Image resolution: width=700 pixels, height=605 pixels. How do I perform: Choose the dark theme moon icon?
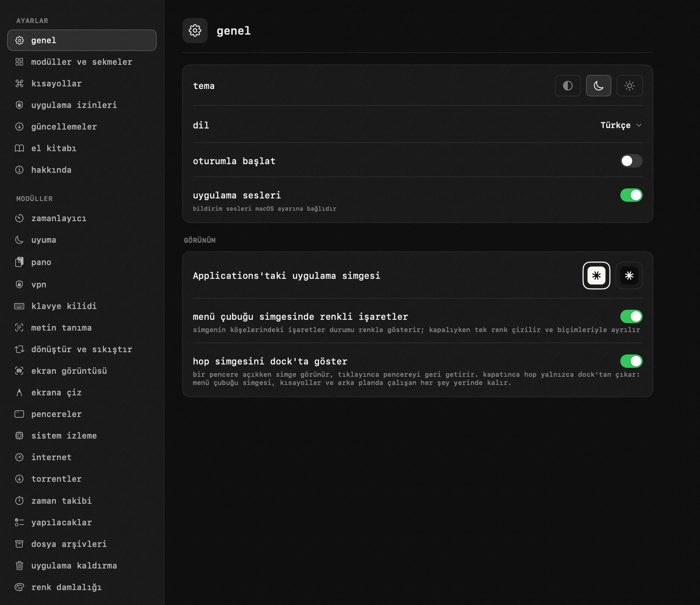coord(598,86)
